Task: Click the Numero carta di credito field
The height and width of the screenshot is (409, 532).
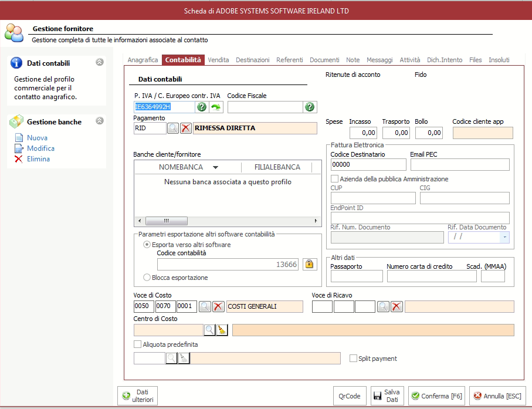Action: (x=432, y=276)
